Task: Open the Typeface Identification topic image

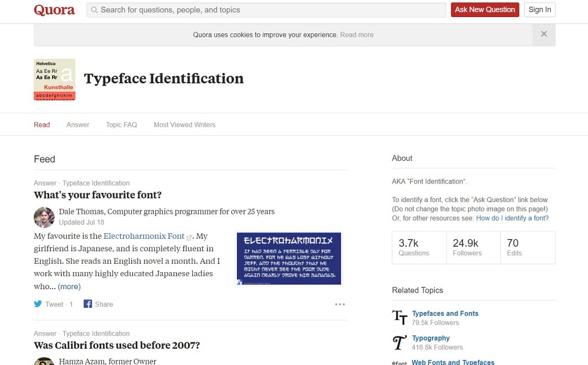Action: 54,79
